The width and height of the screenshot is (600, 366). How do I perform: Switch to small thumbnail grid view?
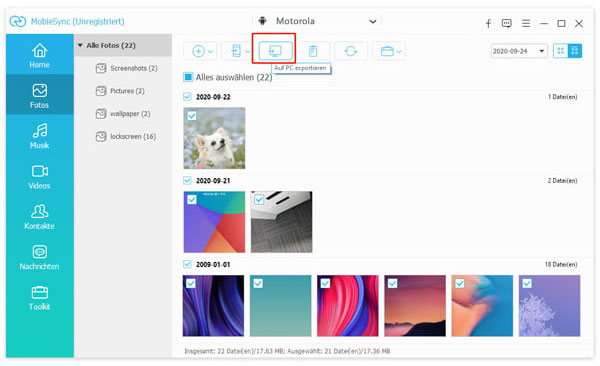click(x=561, y=51)
